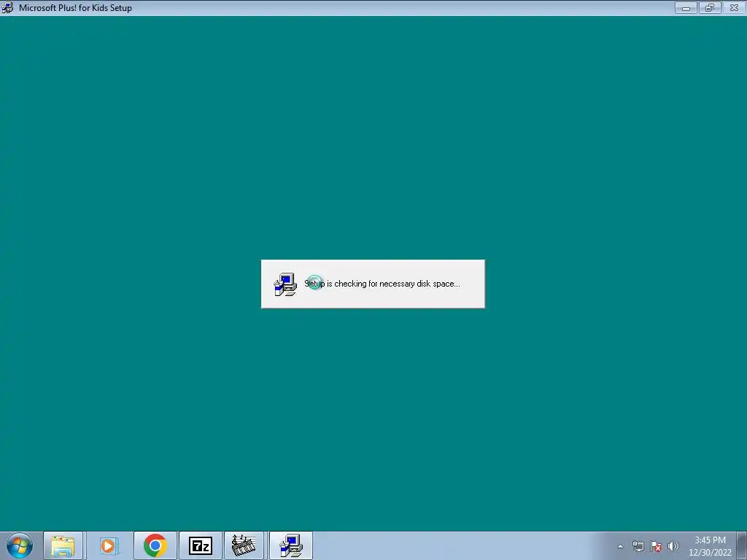Image resolution: width=747 pixels, height=560 pixels.
Task: Minimize the Setup window
Action: pos(686,7)
